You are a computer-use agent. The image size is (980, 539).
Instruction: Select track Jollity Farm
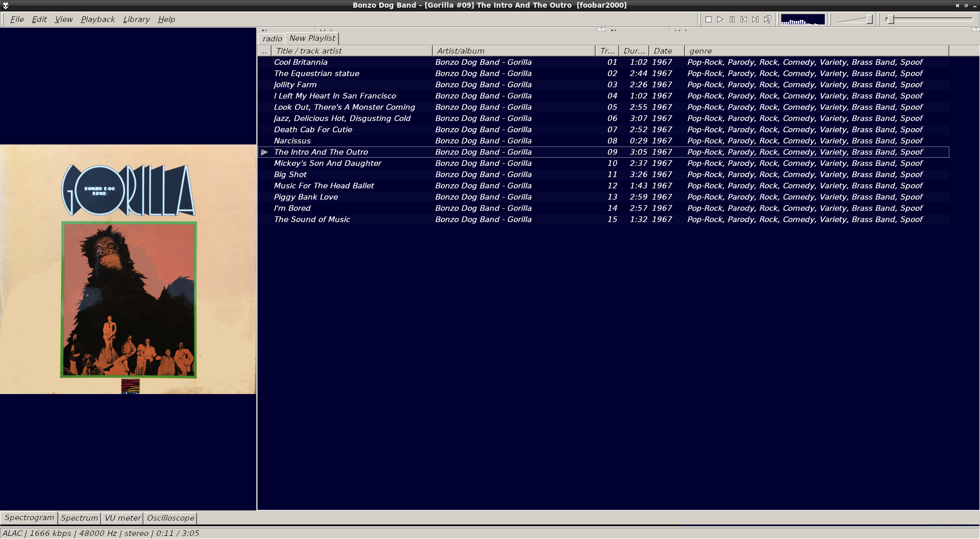tap(603, 85)
